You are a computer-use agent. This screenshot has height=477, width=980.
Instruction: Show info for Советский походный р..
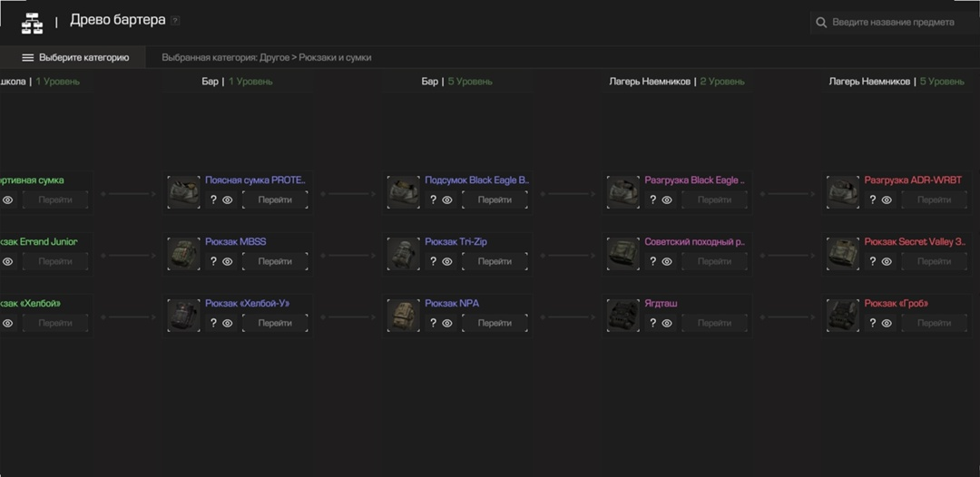click(653, 261)
